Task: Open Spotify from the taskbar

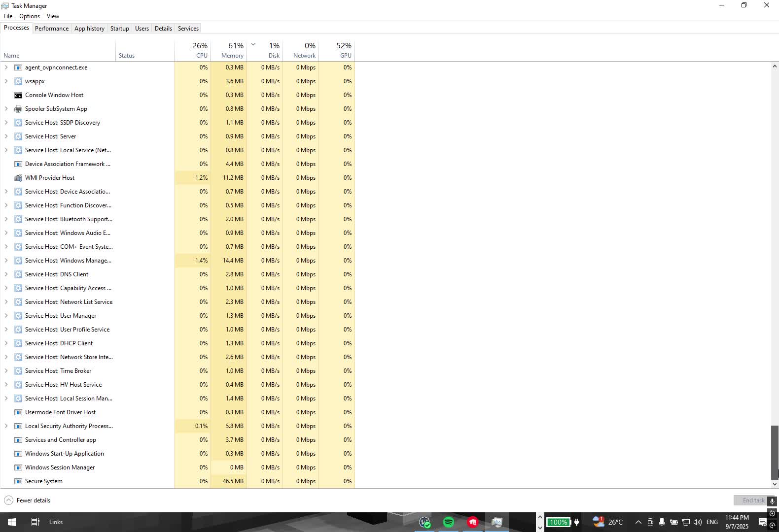Action: (449, 522)
